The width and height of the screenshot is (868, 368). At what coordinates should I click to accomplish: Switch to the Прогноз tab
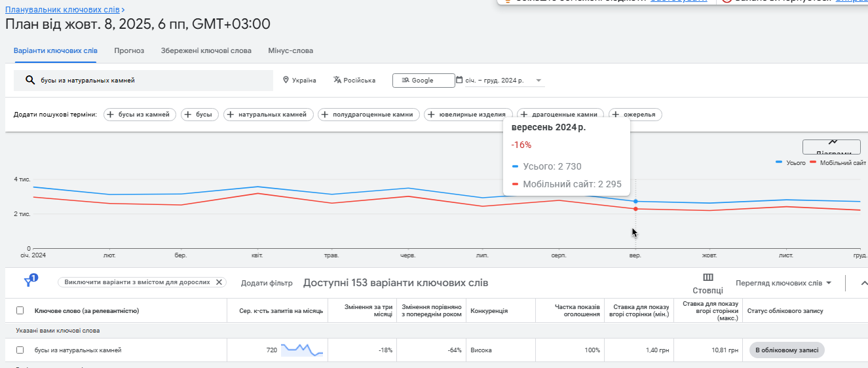click(129, 50)
